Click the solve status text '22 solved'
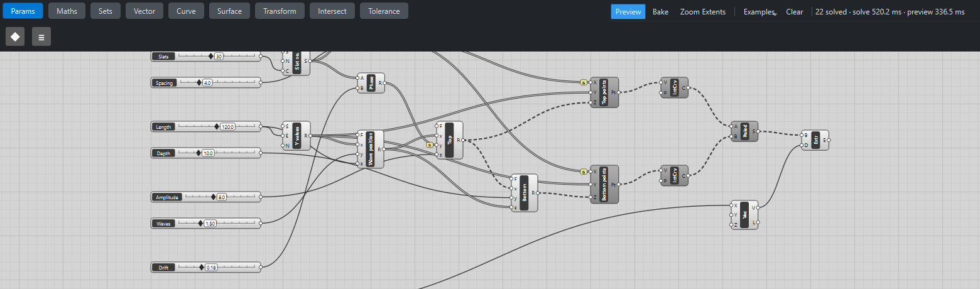This screenshot has width=980, height=289. pyautogui.click(x=830, y=12)
